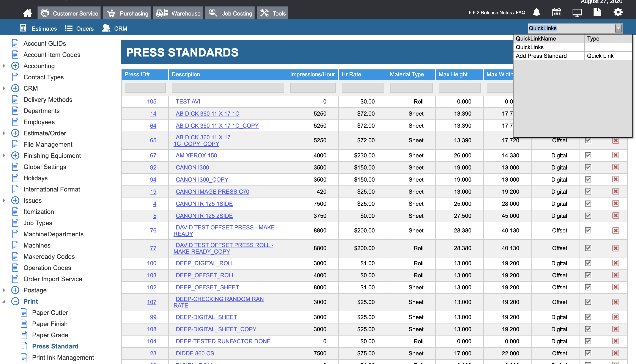Open Global Settings in sidebar
Image resolution: width=636 pixels, height=364 pixels.
pos(45,167)
